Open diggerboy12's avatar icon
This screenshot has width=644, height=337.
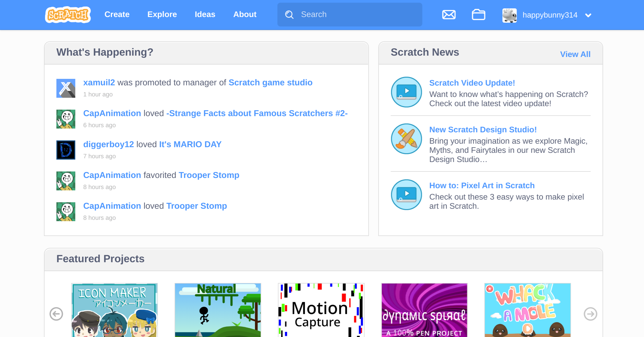coord(66,150)
